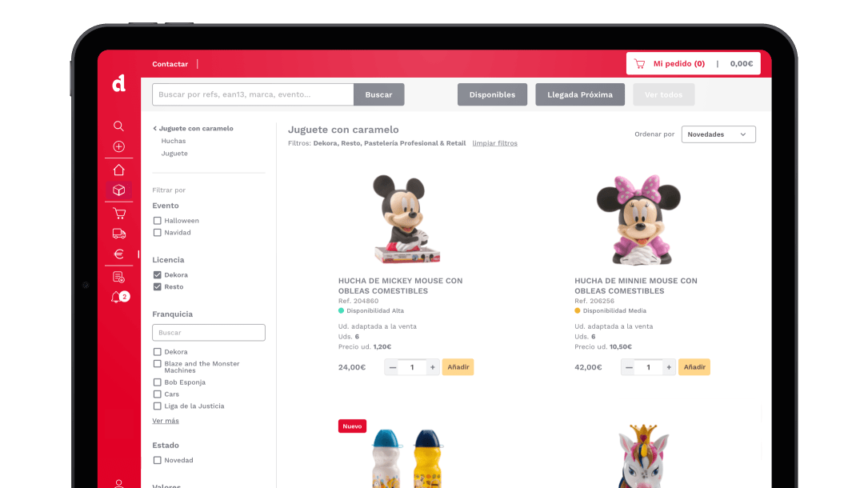
Task: Open HUCHA DE MINNIE MOUSE title
Action: (635, 286)
